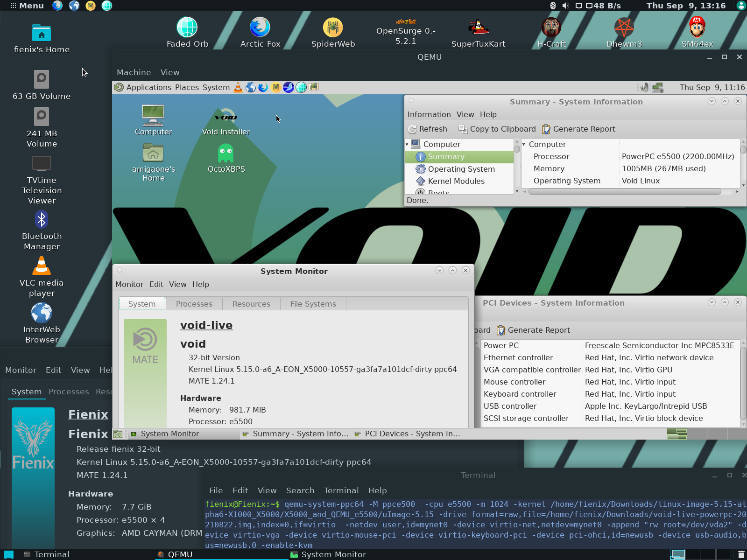Click Refresh in the System Information toolbar
747x560 pixels.
click(428, 129)
